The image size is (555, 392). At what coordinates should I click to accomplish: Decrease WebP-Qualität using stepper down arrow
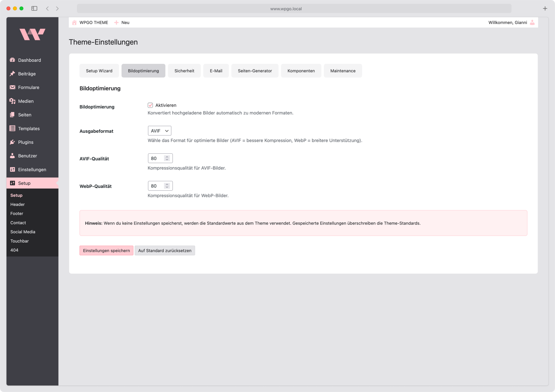[x=167, y=187]
